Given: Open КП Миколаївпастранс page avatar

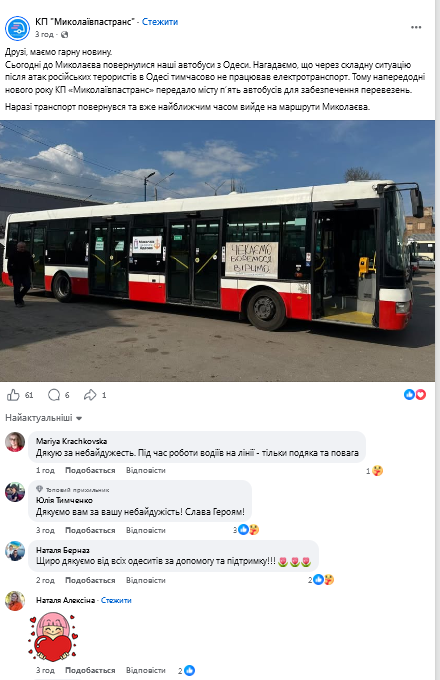Looking at the screenshot, I should [17, 28].
